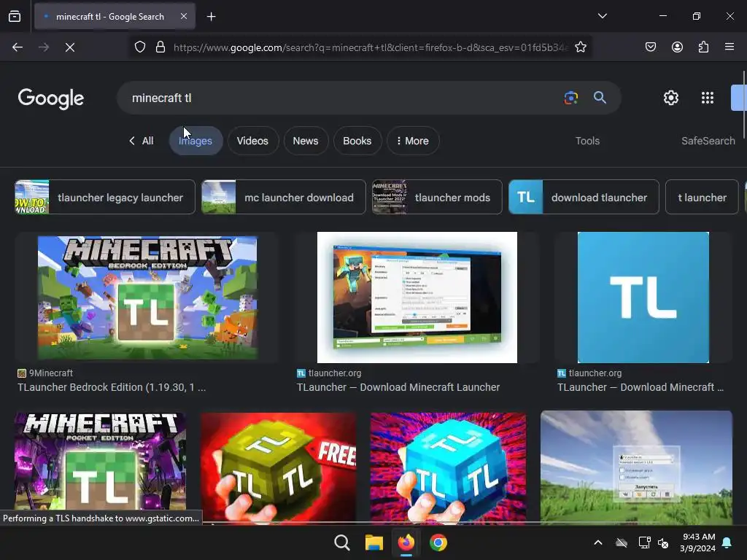Open Firefox View icon at tab bar start

click(x=15, y=16)
